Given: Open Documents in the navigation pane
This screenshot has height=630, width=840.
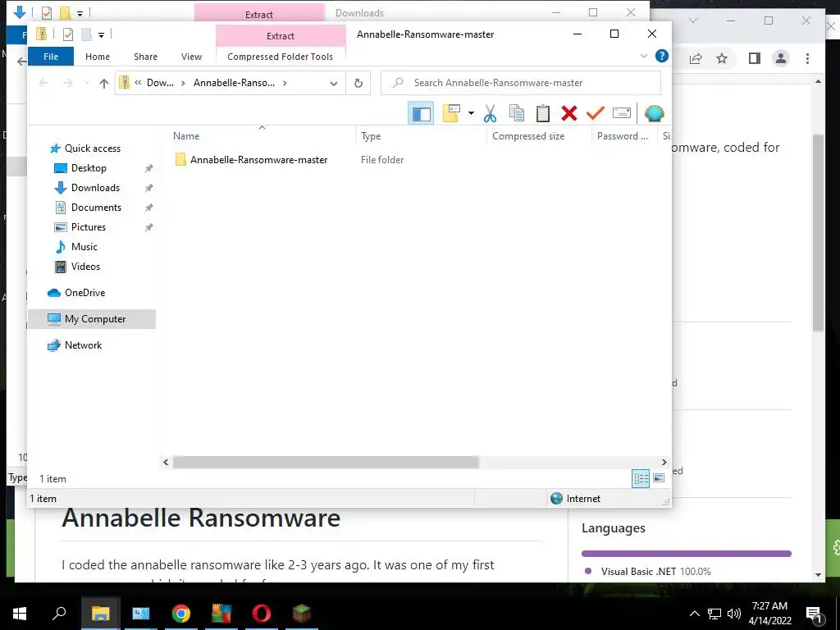Looking at the screenshot, I should [x=96, y=208].
